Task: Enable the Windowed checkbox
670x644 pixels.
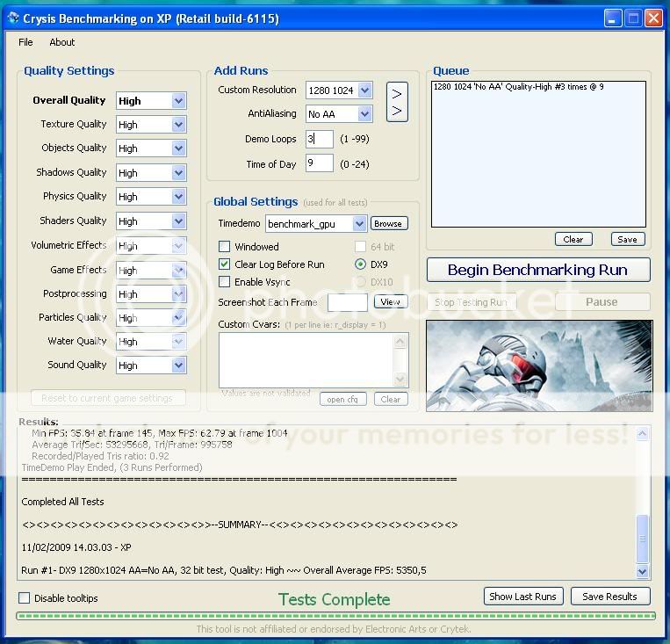Action: pos(225,247)
